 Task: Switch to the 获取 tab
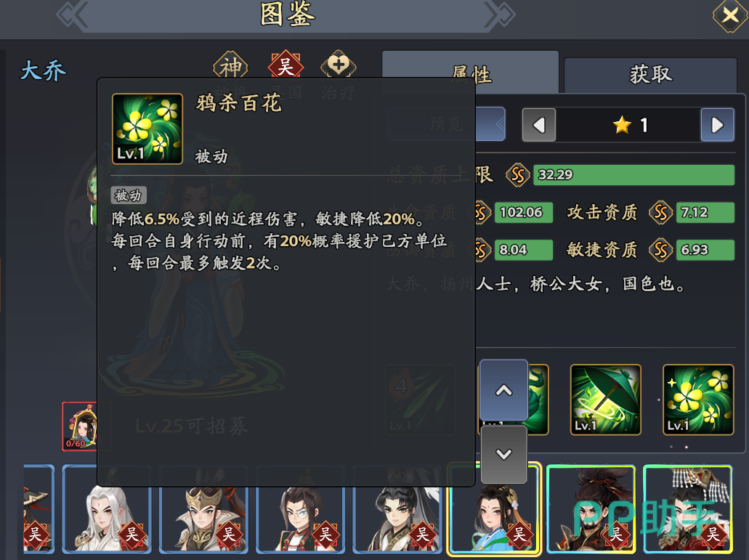[x=651, y=75]
